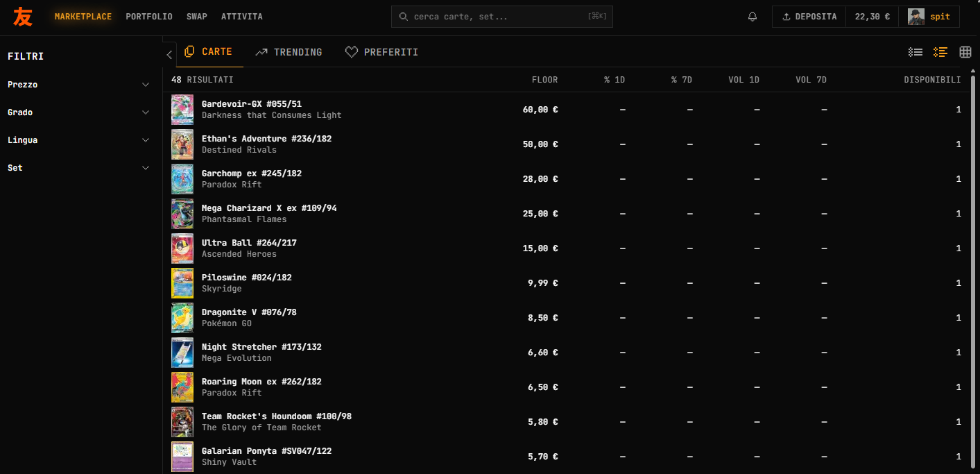Open Preferiti heart tab
This screenshot has height=474, width=980.
click(381, 52)
